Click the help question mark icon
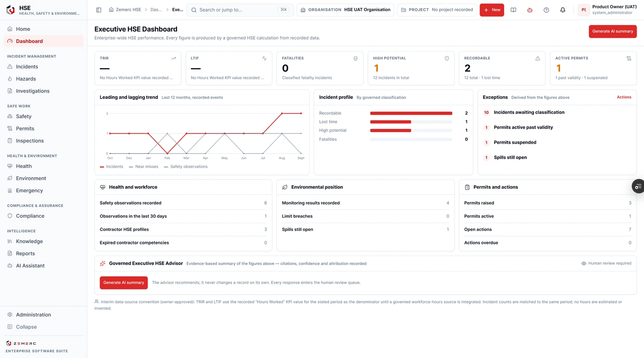The image size is (644, 358). (x=546, y=10)
